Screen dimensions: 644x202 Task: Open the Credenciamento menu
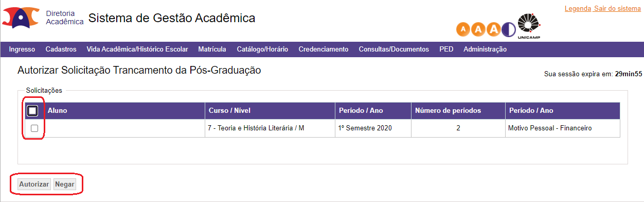[324, 49]
